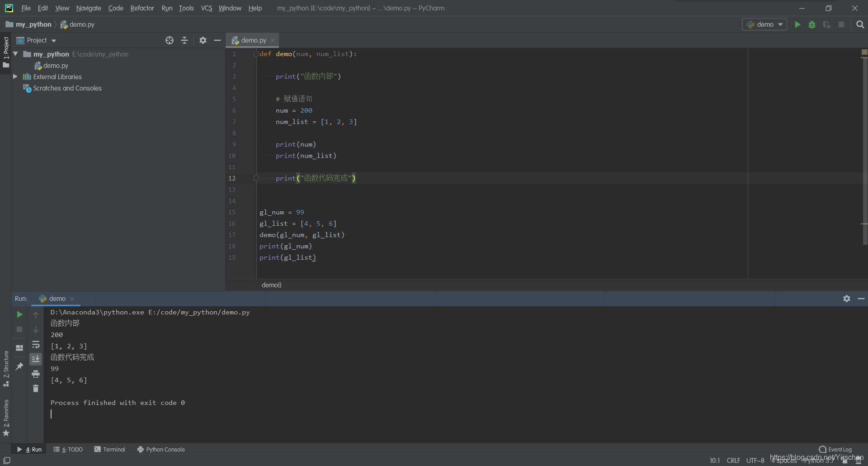
Task: Click the locate/scroll from source target icon
Action: click(x=170, y=40)
